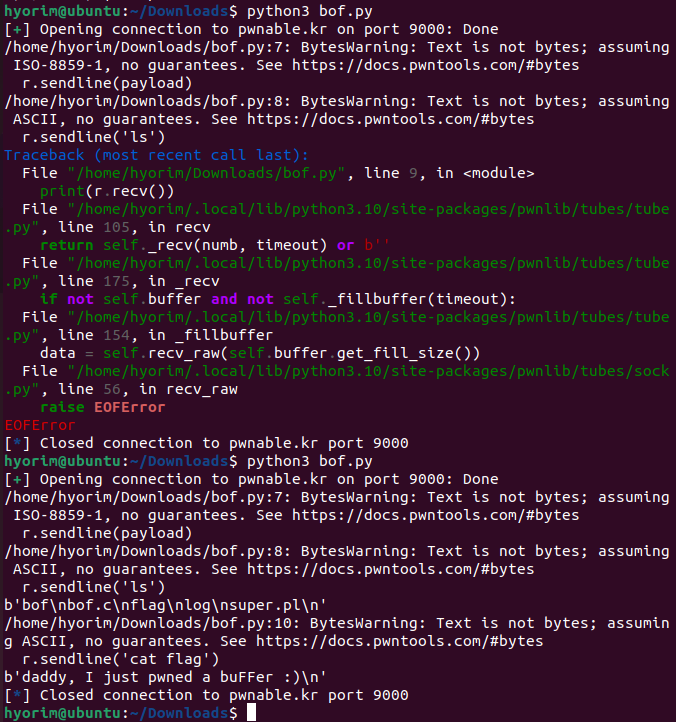Image resolution: width=676 pixels, height=722 pixels.
Task: Select 'return self._recv(numb, timeout) or b''' line
Action: coord(215,245)
